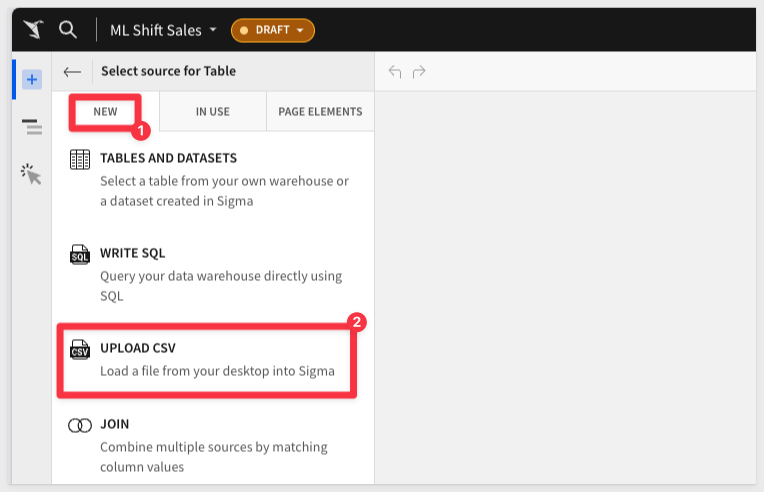The width and height of the screenshot is (764, 492).
Task: Go back with the left arrow
Action: (x=72, y=72)
